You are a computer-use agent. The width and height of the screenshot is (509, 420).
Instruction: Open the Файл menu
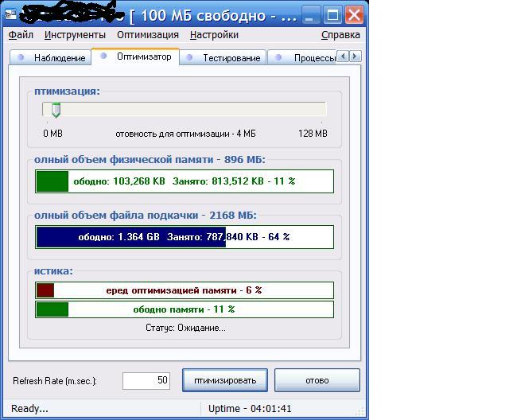point(21,35)
